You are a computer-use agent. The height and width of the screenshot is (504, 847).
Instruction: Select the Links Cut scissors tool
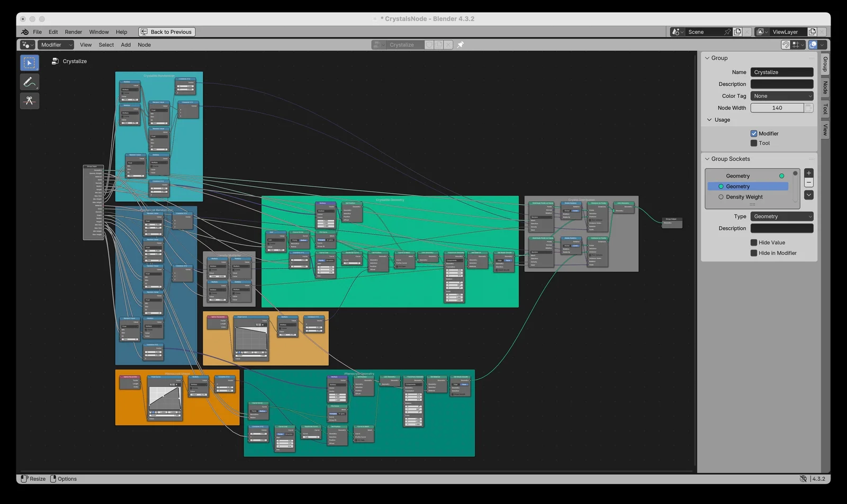[29, 101]
